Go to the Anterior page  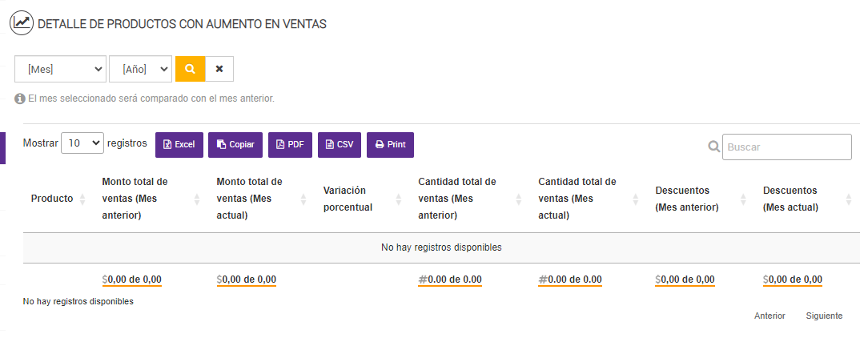(770, 316)
